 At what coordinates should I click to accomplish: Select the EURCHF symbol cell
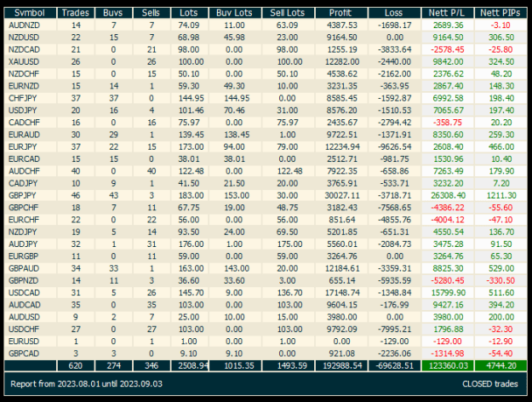(30, 220)
